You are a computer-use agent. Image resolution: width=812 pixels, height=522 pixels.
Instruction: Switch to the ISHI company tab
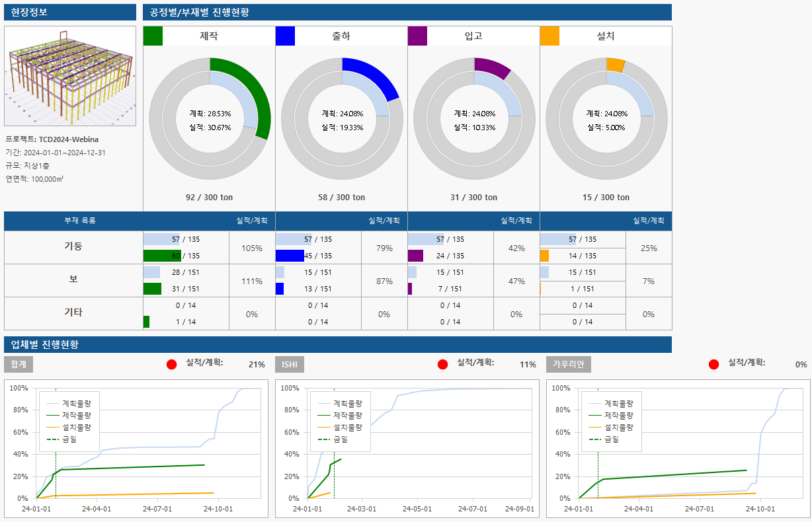290,365
